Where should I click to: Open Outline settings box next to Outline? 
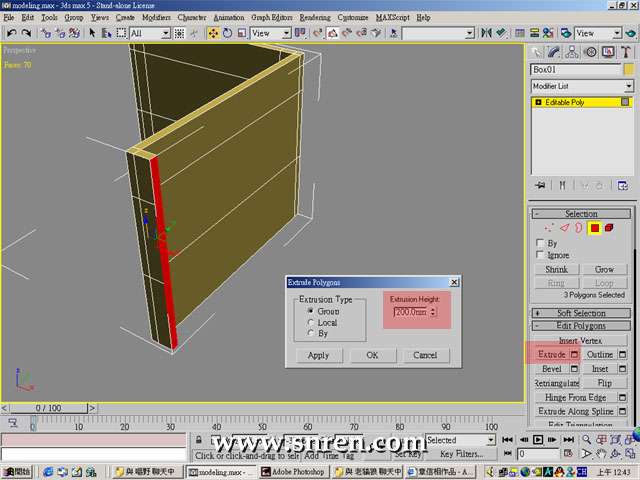coord(622,354)
